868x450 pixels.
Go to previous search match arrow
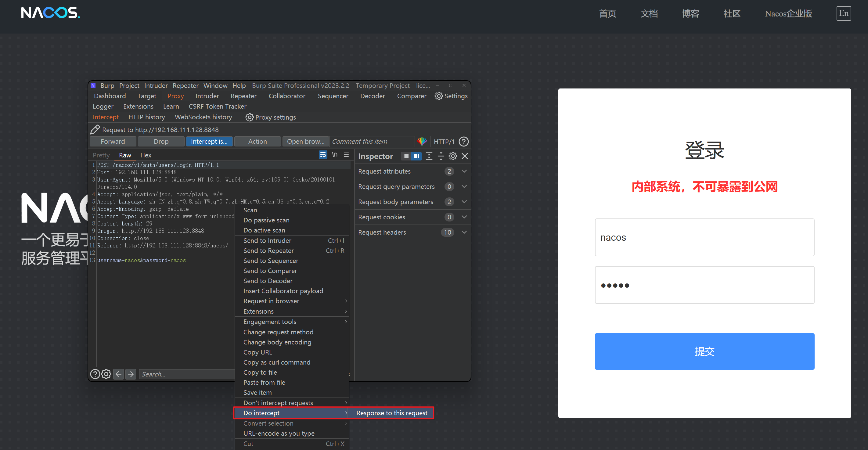(118, 374)
